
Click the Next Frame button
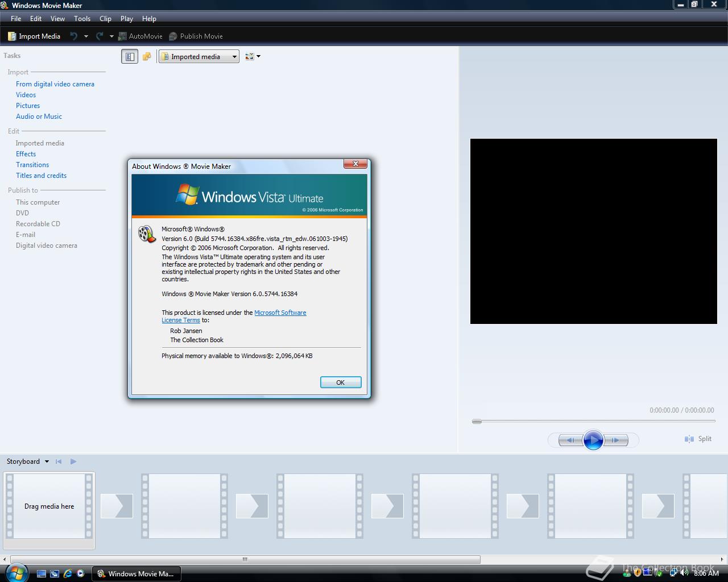(616, 440)
